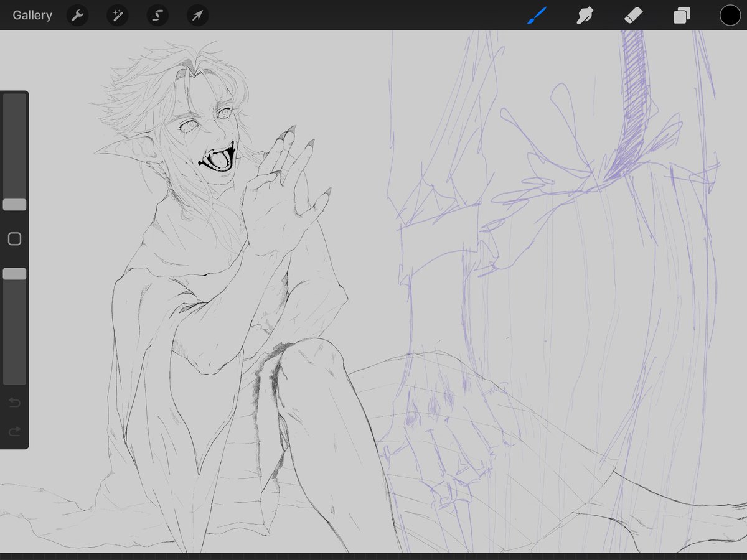747x560 pixels.
Task: Tap the Modify square button in sidebar
Action: pyautogui.click(x=14, y=239)
